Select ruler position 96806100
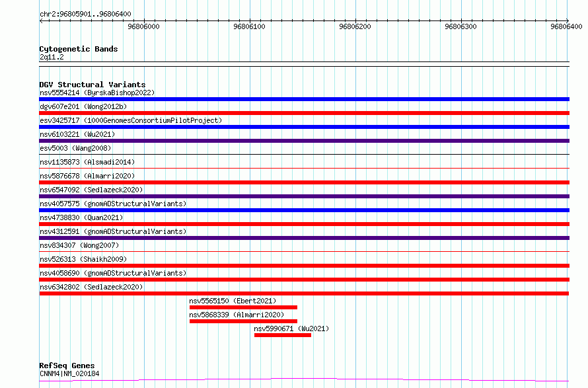Image resolution: width=588 pixels, height=388 pixels. pos(249,26)
